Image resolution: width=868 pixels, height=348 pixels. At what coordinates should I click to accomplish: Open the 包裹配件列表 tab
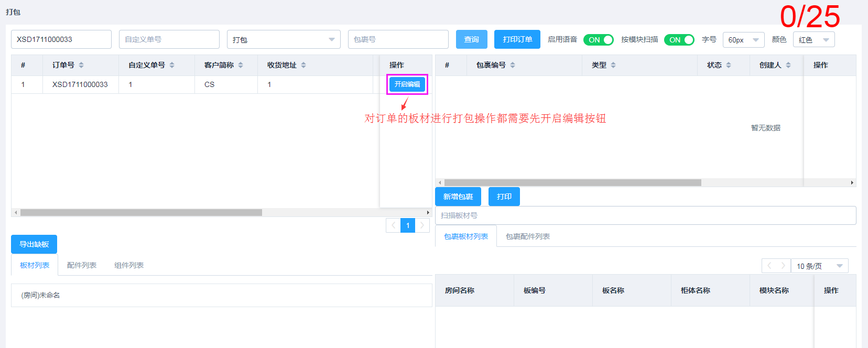527,236
